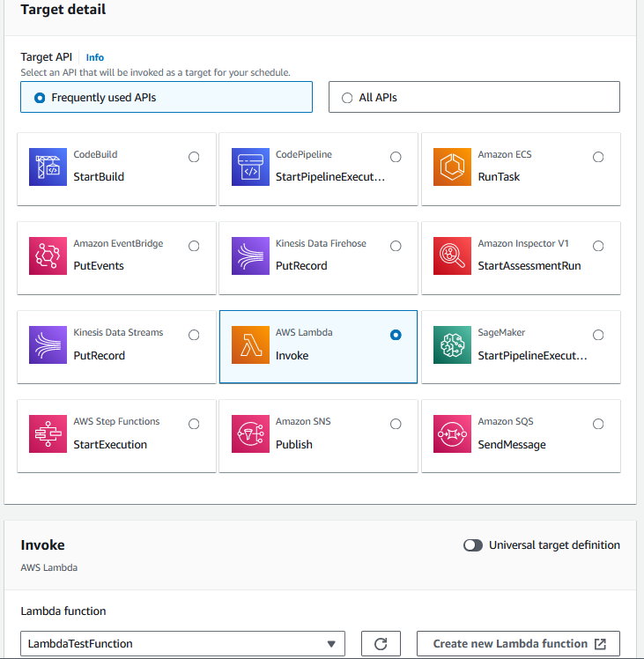Click the AWS Step Functions icon
This screenshot has height=659, width=644.
point(48,433)
